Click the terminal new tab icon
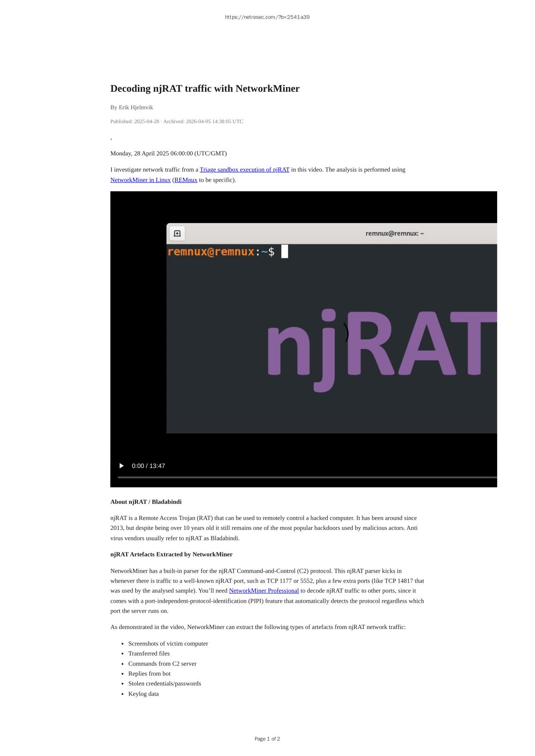The image size is (535, 756). 177,233
